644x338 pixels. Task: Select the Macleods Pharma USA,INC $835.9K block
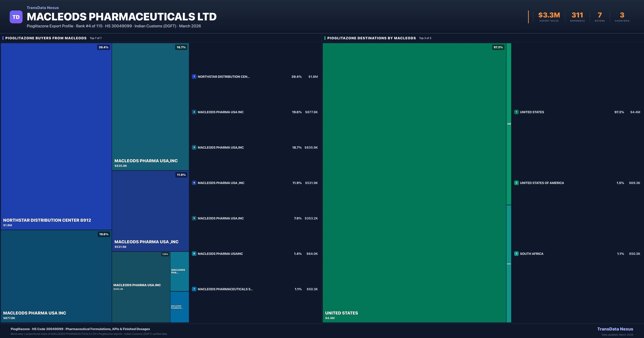(150, 106)
